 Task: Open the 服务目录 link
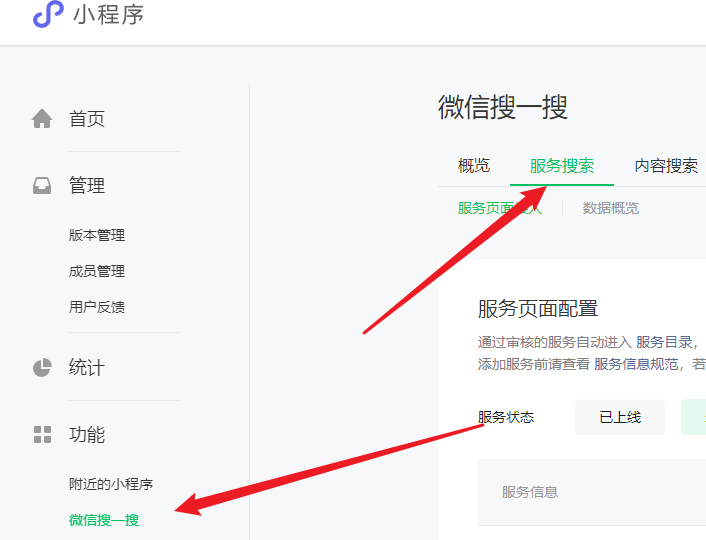click(x=664, y=342)
